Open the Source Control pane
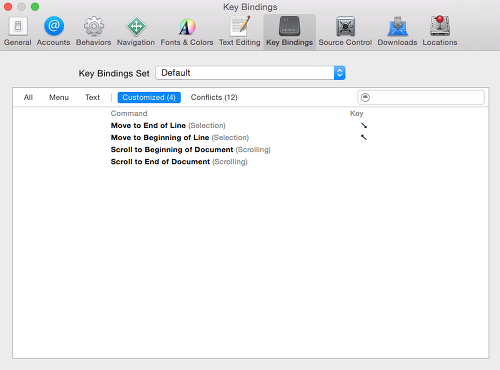500x370 pixels. click(x=345, y=31)
